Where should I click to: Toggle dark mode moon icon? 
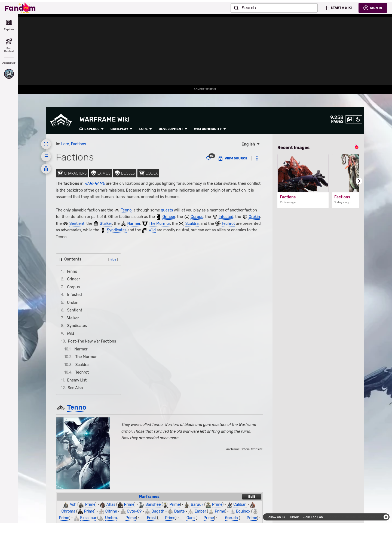click(x=358, y=119)
